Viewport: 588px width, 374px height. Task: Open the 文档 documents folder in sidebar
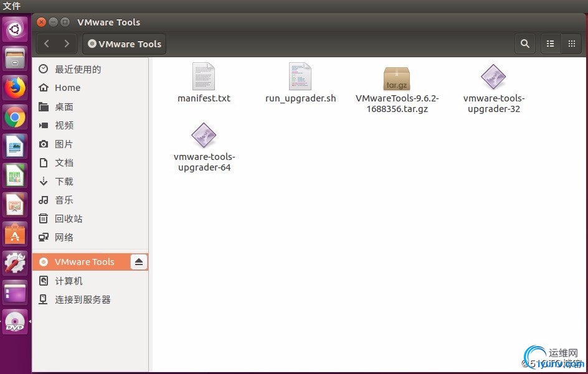tap(90, 162)
